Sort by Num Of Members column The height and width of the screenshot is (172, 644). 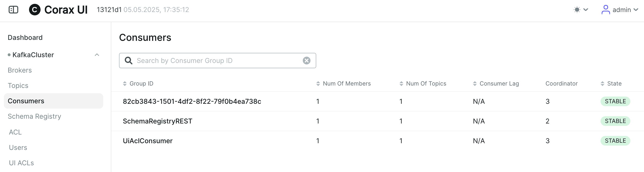tap(343, 84)
